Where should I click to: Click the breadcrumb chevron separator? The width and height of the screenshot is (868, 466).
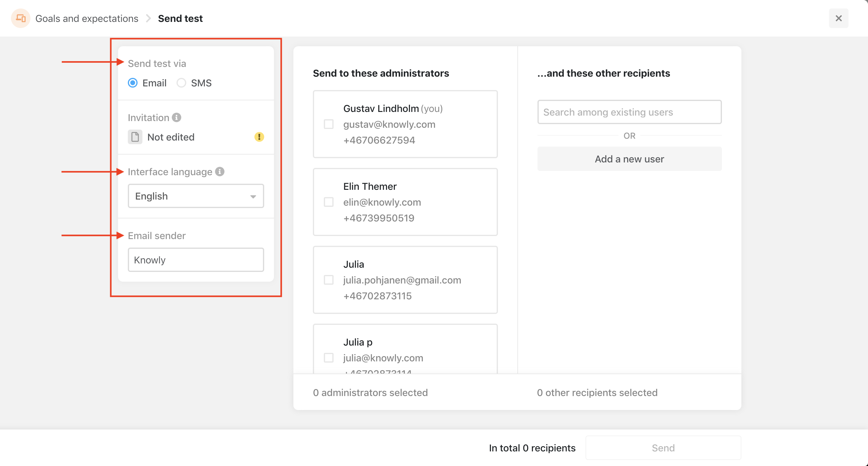point(148,18)
